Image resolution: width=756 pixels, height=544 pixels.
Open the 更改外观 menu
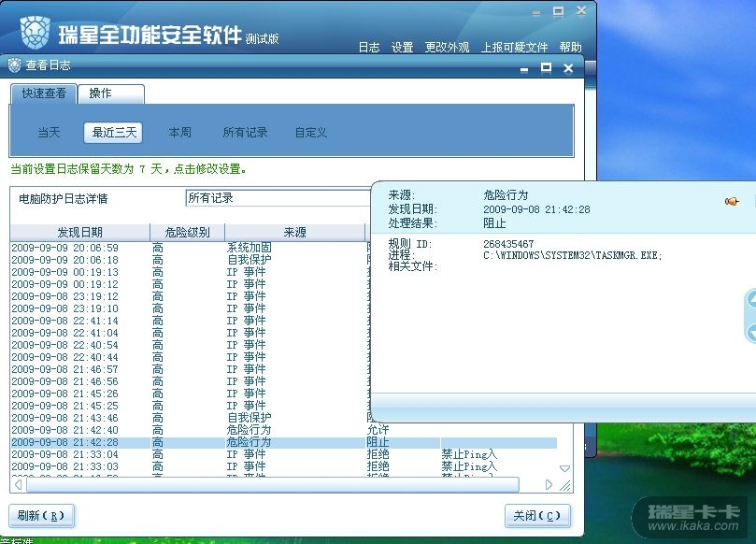447,48
